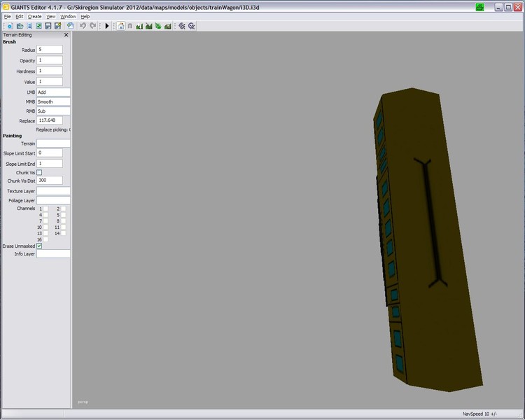Click the first checkered sphere icon
This screenshot has width=525, height=420.
tap(182, 26)
